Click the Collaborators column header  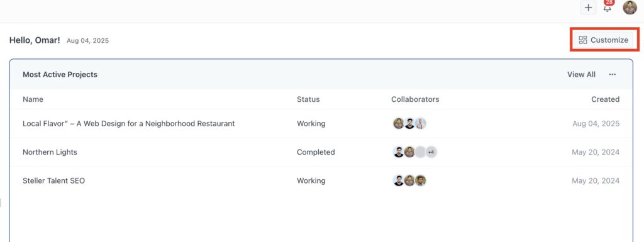tap(415, 99)
